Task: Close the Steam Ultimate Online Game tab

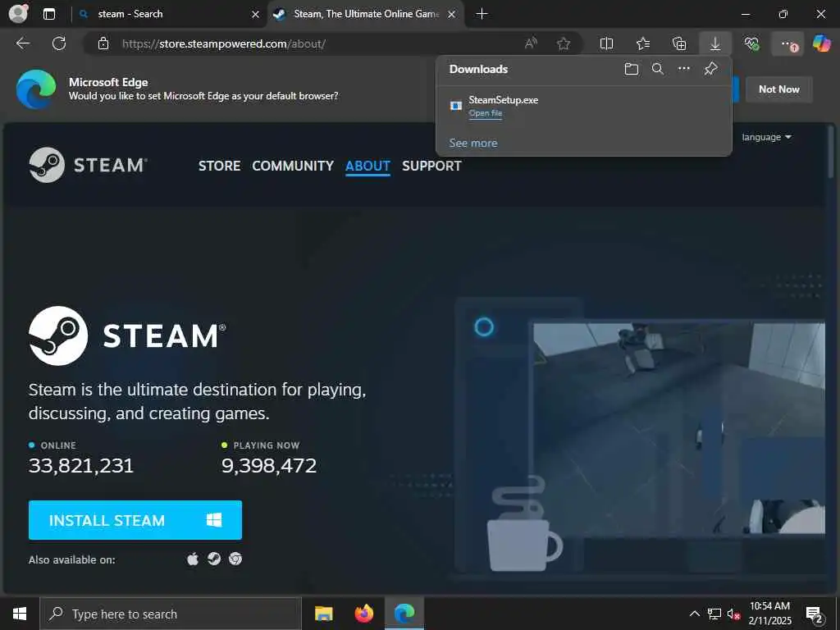Action: pyautogui.click(x=452, y=15)
